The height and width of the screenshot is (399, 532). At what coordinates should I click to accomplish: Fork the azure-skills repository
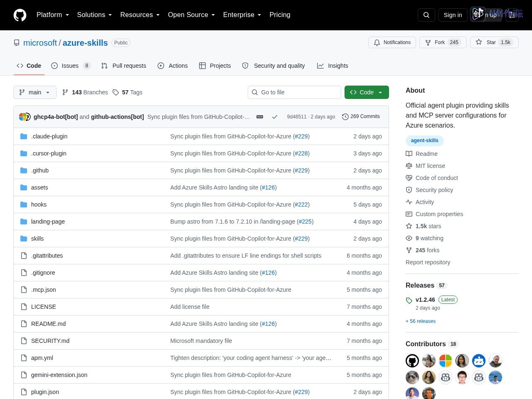443,42
